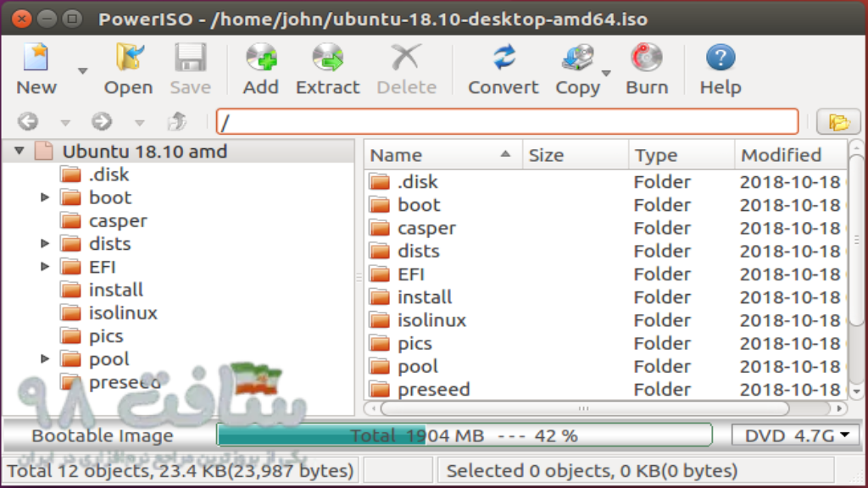Select dists folder icon in file list
Image resolution: width=868 pixels, height=488 pixels.
[380, 251]
